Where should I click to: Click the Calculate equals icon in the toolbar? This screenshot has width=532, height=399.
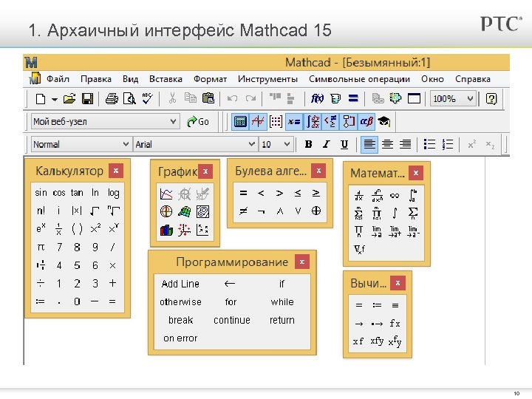(353, 99)
